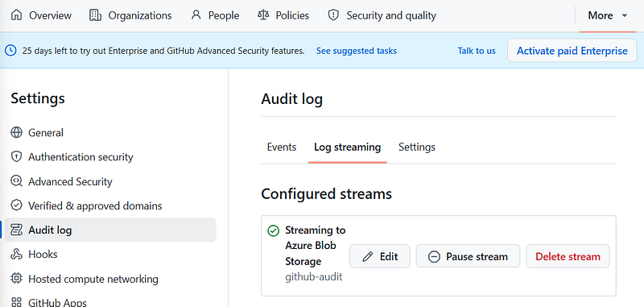Open the More dropdown menu
This screenshot has width=644, height=307.
click(x=608, y=15)
